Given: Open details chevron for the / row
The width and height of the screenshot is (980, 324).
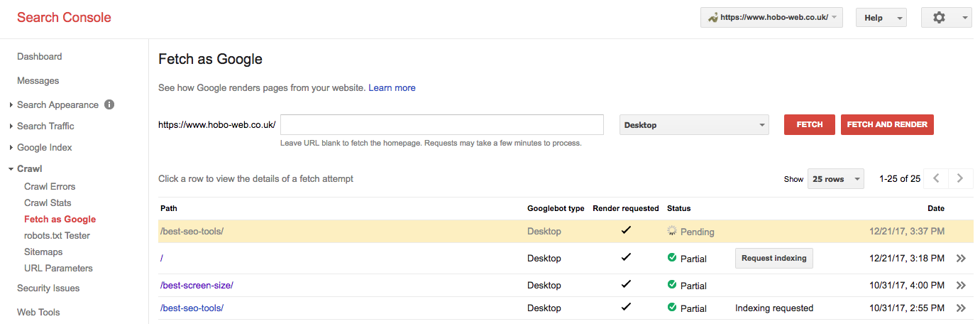Looking at the screenshot, I should [961, 259].
